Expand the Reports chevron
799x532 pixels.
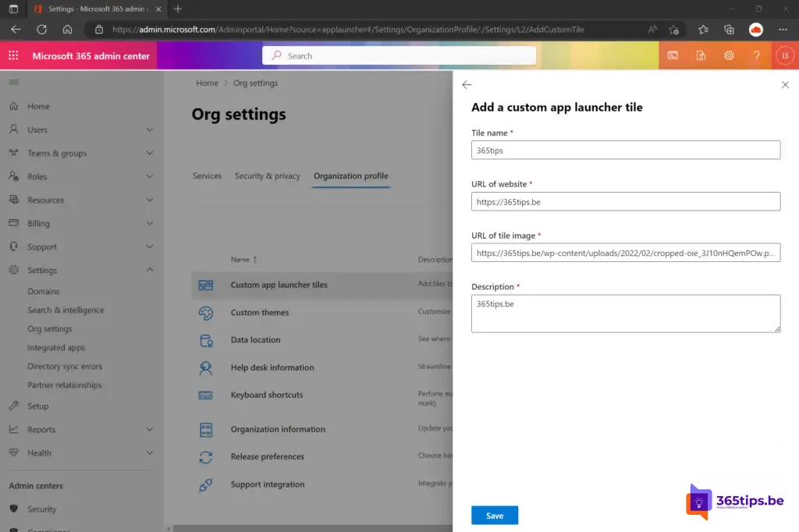[149, 429]
